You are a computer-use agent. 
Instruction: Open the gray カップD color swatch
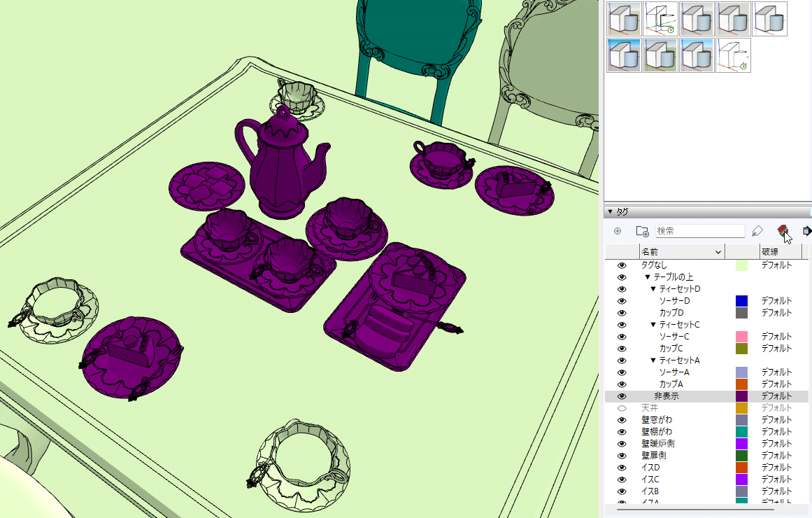tap(741, 313)
